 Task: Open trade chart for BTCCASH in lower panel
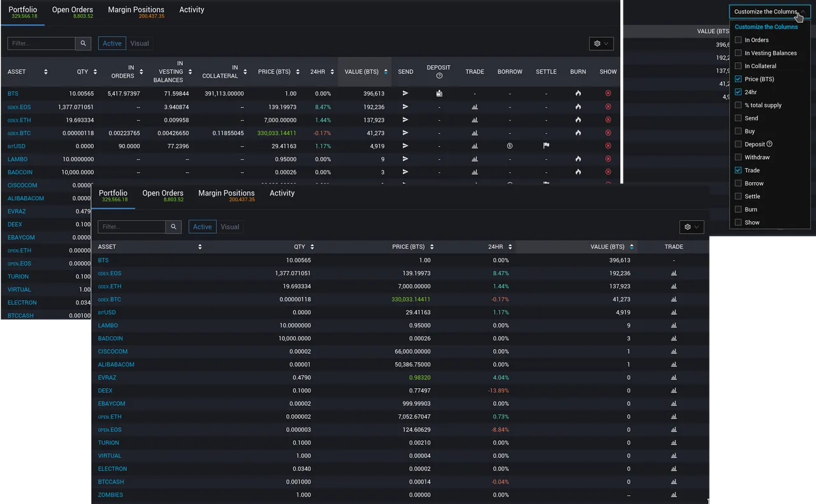[674, 482]
